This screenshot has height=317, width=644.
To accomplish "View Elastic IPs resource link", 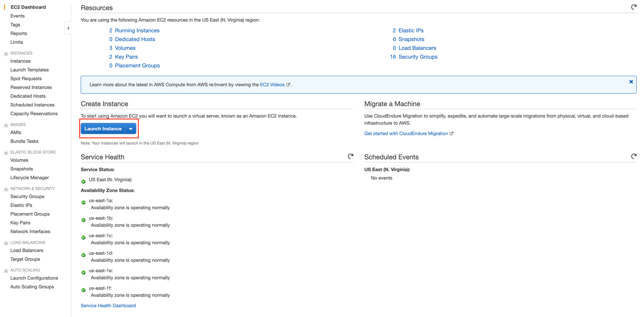I will (x=411, y=31).
